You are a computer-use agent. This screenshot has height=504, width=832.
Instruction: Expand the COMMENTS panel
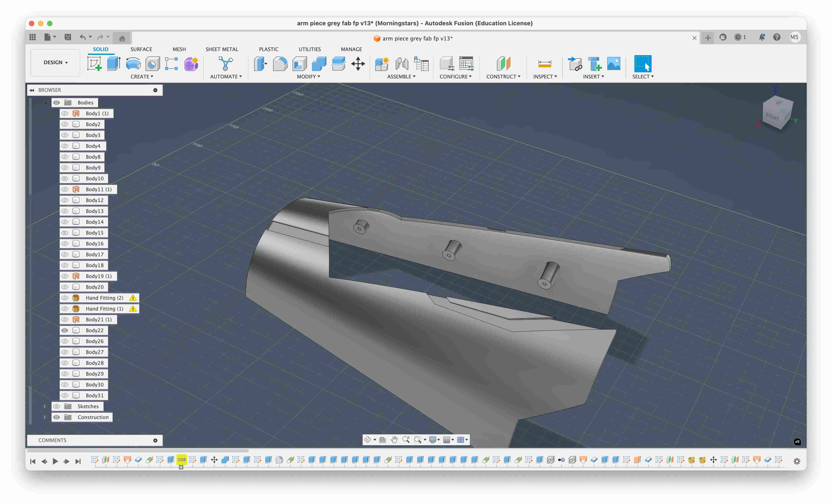pyautogui.click(x=155, y=440)
